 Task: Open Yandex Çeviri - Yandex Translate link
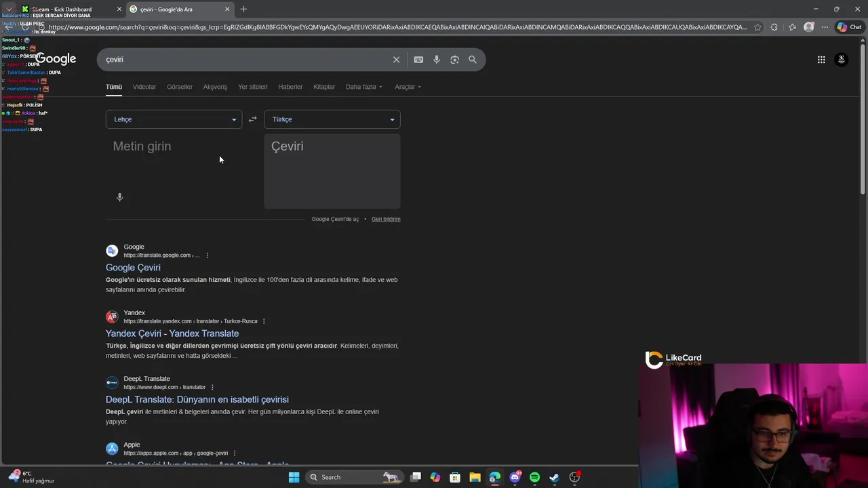point(172,333)
